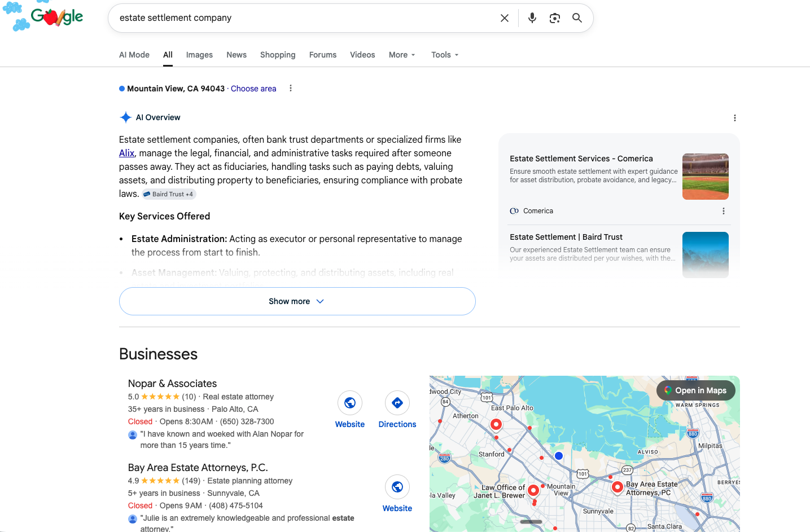810x532 pixels.
Task: Open Estate Settlement | Baird Trust result
Action: point(566,237)
